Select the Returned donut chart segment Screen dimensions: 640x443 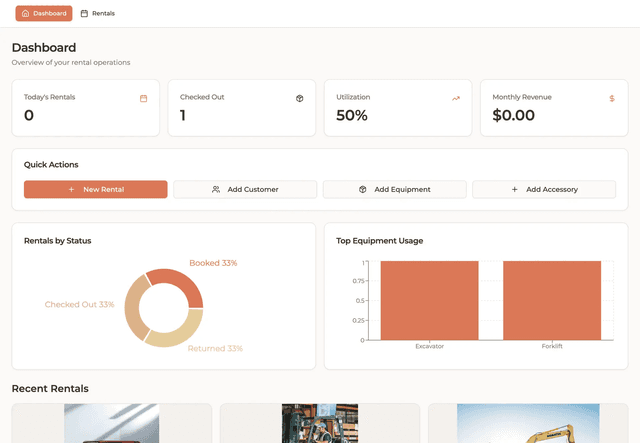coord(182,333)
